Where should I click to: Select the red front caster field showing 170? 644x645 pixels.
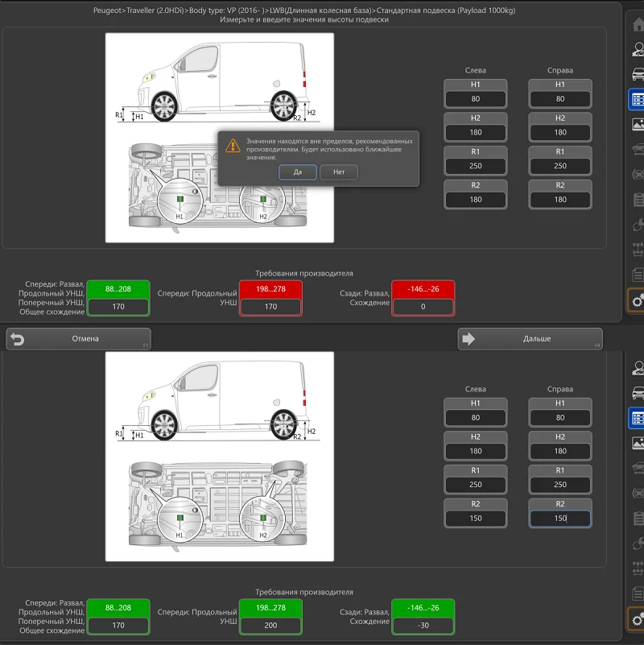270,307
